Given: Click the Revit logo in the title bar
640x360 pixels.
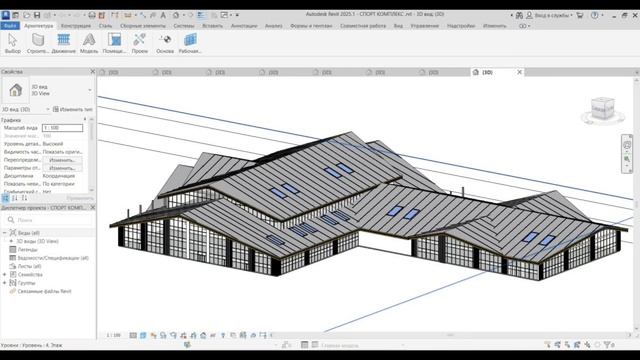Looking at the screenshot, I should point(6,16).
